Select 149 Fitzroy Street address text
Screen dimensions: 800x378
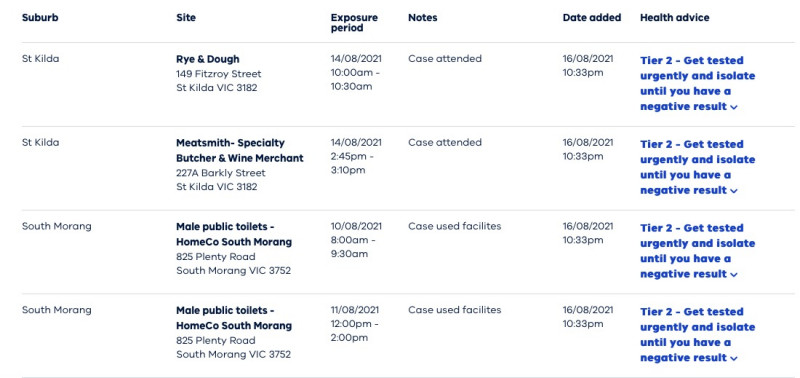coord(218,74)
